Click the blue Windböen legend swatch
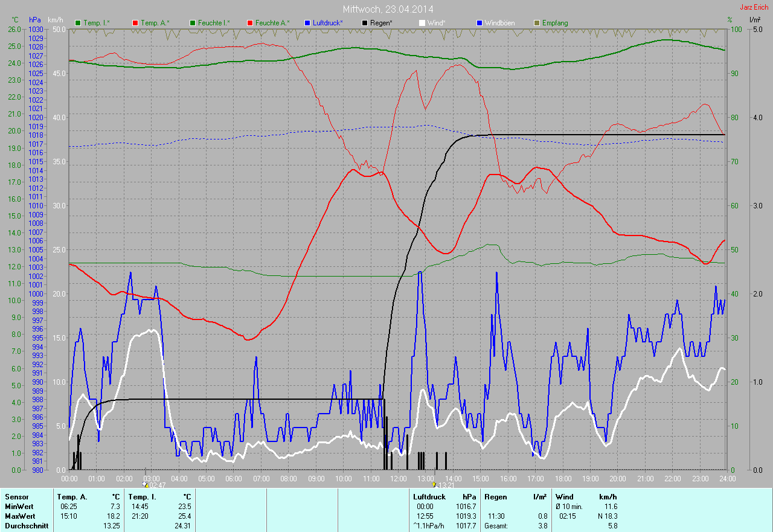The image size is (773, 532). pyautogui.click(x=480, y=23)
